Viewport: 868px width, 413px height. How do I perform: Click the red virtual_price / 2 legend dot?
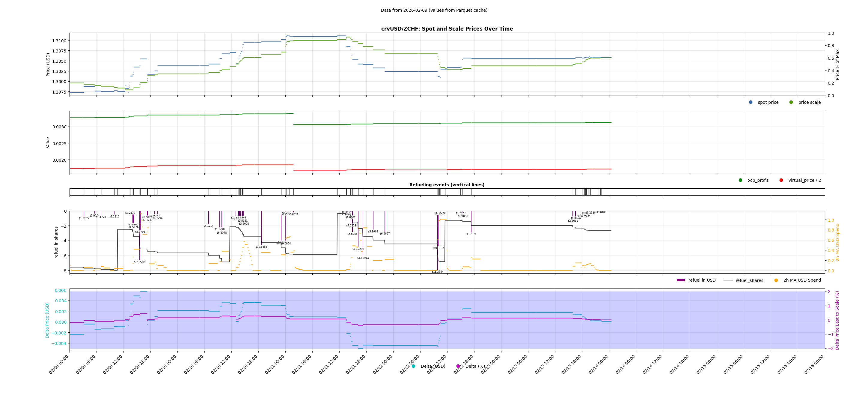pyautogui.click(x=781, y=180)
